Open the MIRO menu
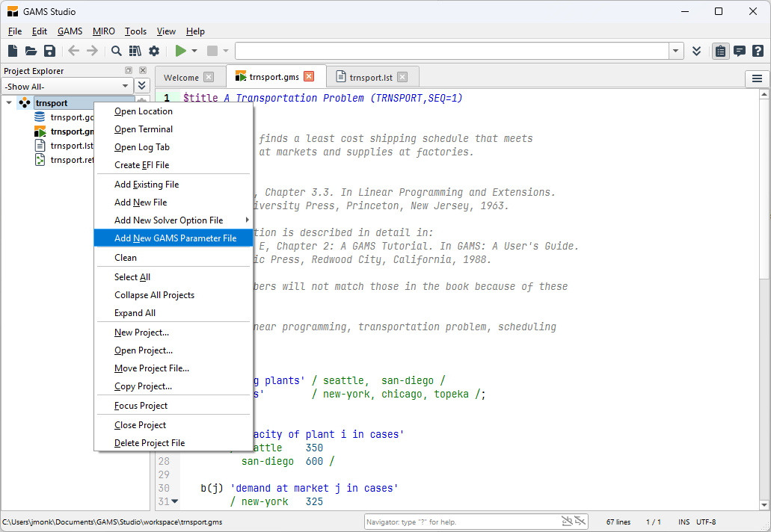Image resolution: width=771 pixels, height=532 pixels. 104,31
